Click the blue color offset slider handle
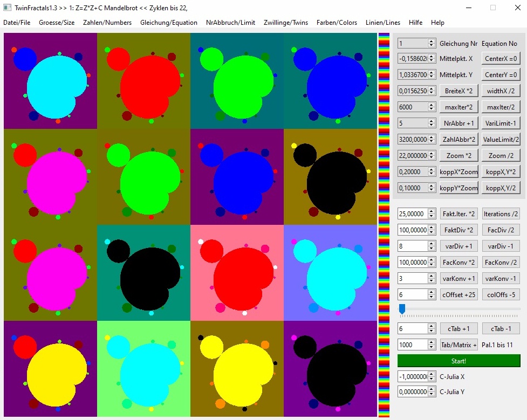This screenshot has width=527, height=420. [x=402, y=309]
